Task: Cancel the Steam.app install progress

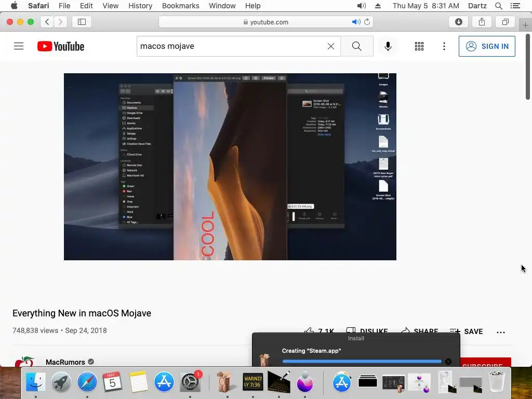Action: coord(448,362)
